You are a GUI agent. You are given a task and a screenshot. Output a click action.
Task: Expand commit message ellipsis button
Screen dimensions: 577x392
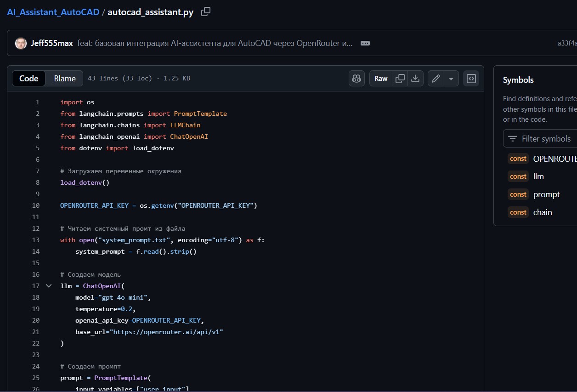(x=365, y=43)
